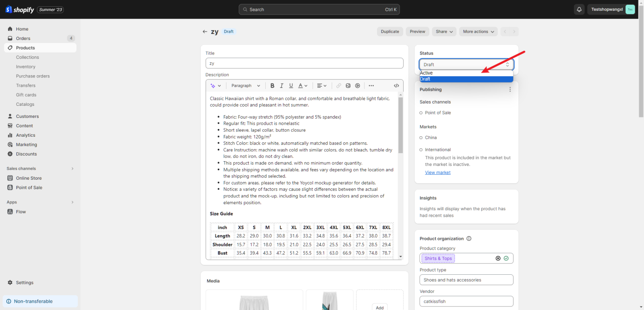Expand the Share dropdown button

pyautogui.click(x=444, y=31)
